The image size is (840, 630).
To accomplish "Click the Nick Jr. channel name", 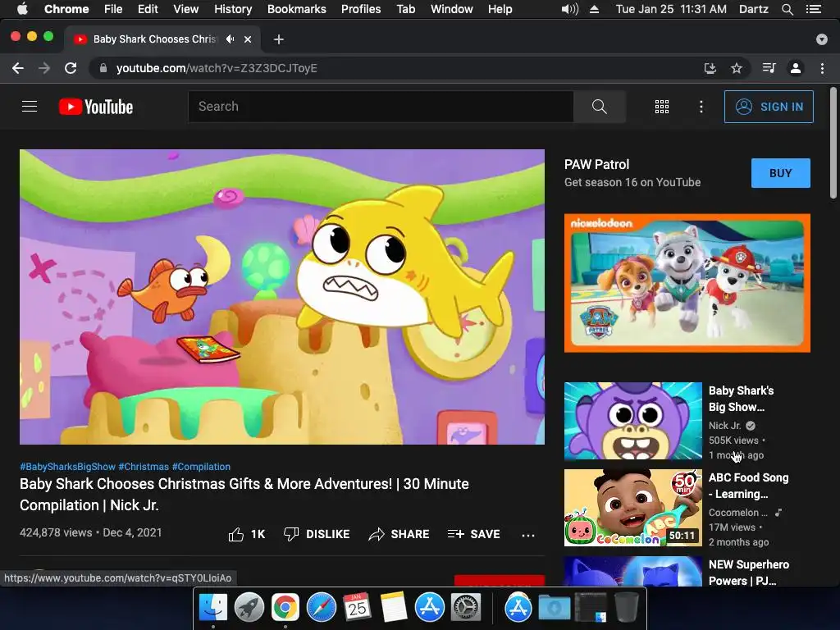I will (x=724, y=426).
